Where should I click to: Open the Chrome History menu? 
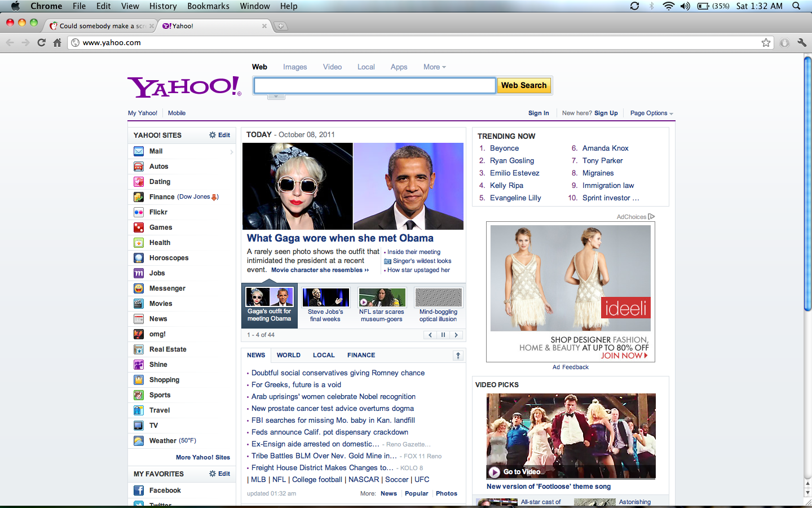[163, 6]
